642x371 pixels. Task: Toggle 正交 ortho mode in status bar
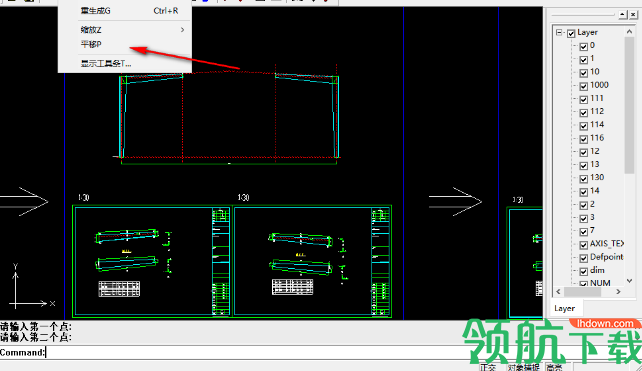click(488, 367)
